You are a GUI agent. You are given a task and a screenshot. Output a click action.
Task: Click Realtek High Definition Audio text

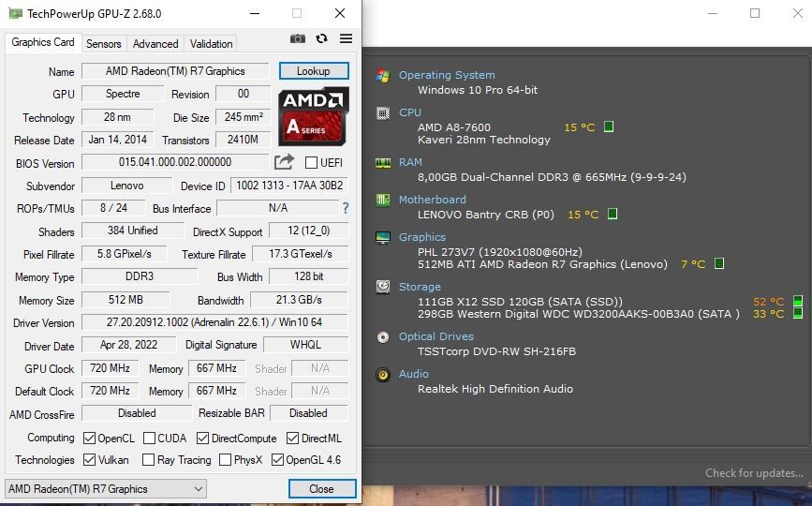(495, 389)
